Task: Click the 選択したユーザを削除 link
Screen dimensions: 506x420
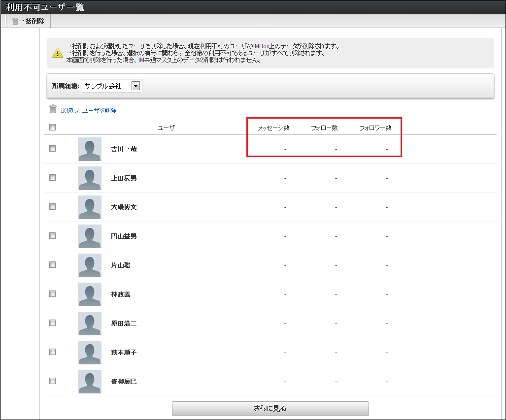Action: (x=88, y=111)
